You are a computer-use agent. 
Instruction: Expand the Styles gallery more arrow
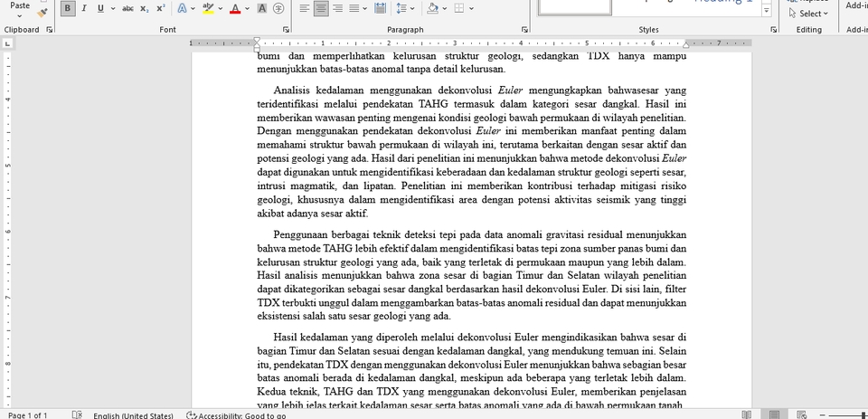coord(767,11)
